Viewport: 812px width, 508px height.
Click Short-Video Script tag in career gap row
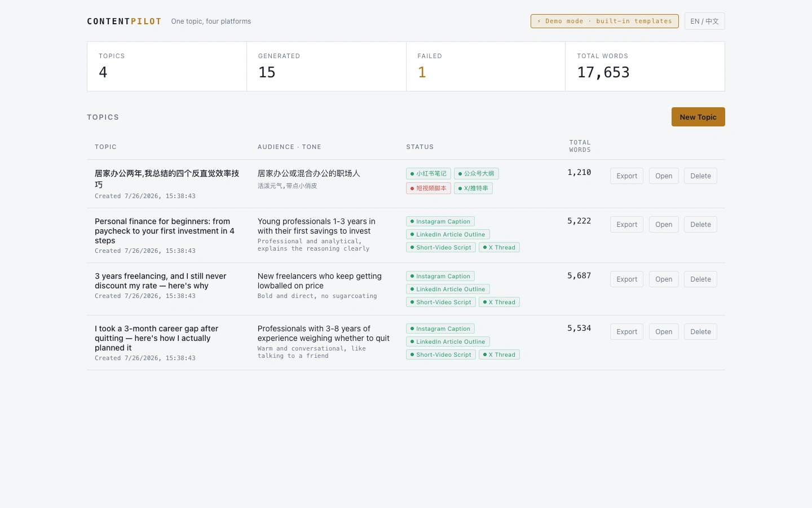pos(441,354)
